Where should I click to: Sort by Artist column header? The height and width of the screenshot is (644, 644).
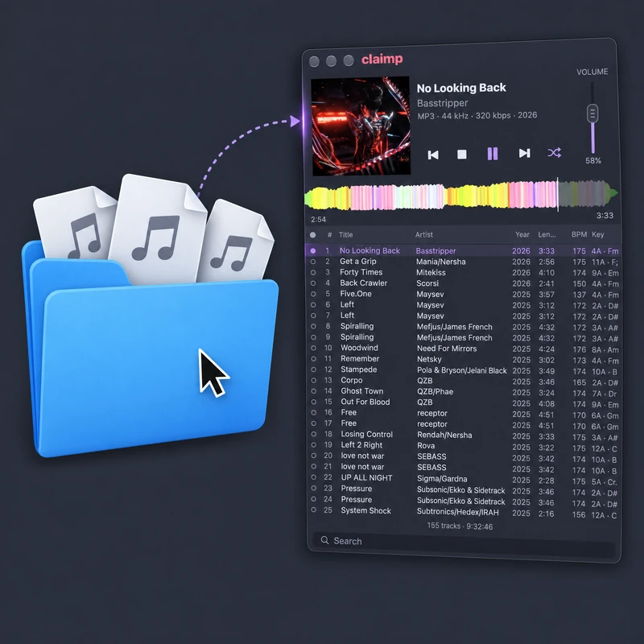pyautogui.click(x=424, y=234)
